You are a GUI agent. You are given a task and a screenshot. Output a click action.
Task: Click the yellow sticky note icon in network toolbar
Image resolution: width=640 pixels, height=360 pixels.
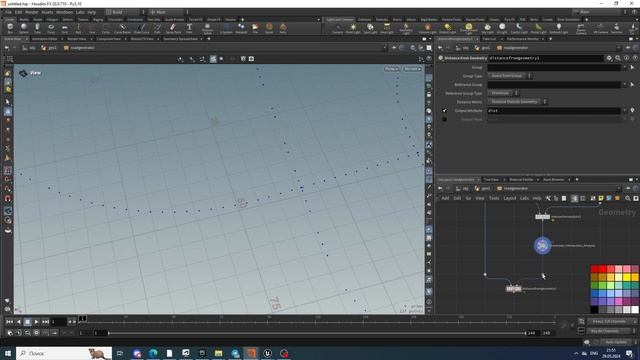601,198
